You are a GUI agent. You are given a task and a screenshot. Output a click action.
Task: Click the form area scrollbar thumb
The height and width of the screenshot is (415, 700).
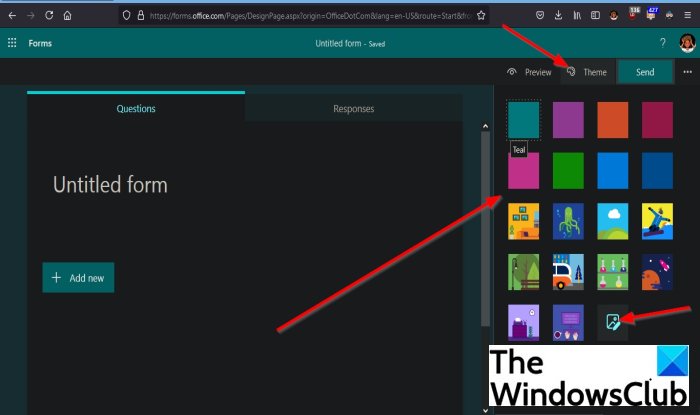pos(485,229)
